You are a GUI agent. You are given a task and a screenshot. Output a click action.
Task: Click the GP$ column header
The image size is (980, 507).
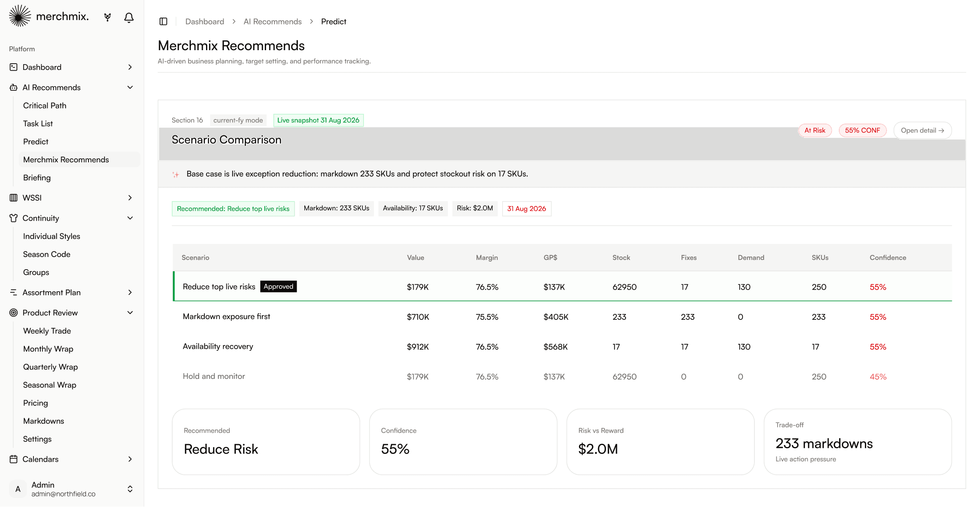click(x=550, y=258)
